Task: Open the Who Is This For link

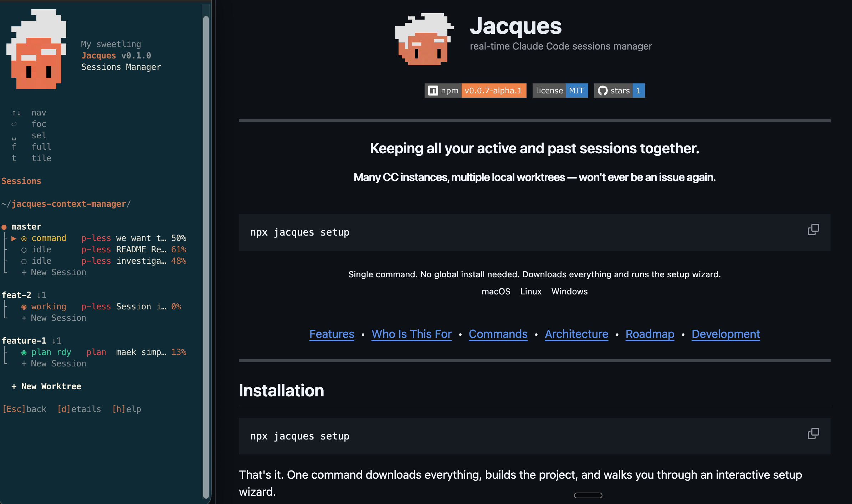Action: click(x=411, y=334)
